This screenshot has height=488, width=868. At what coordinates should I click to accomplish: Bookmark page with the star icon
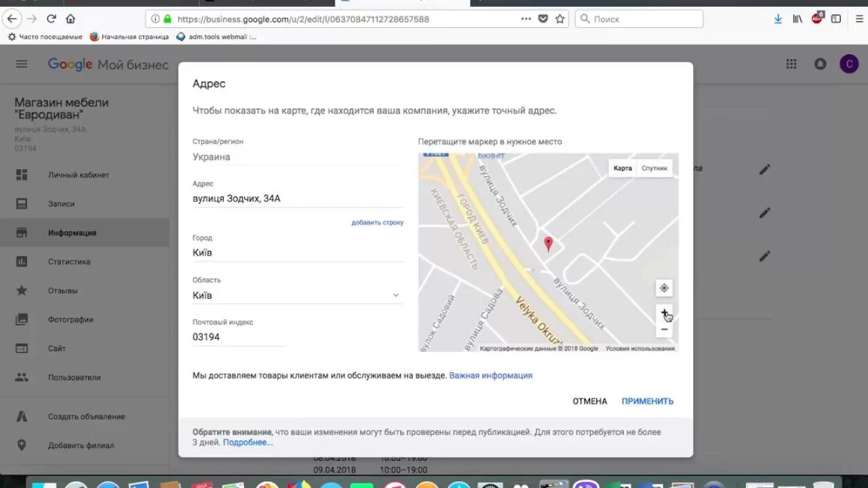click(560, 19)
